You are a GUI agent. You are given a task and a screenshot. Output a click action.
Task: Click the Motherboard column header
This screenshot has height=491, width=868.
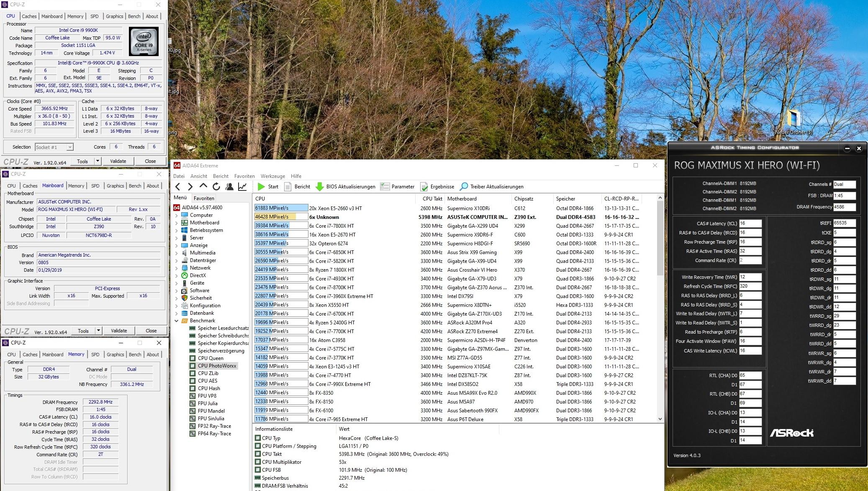point(478,199)
